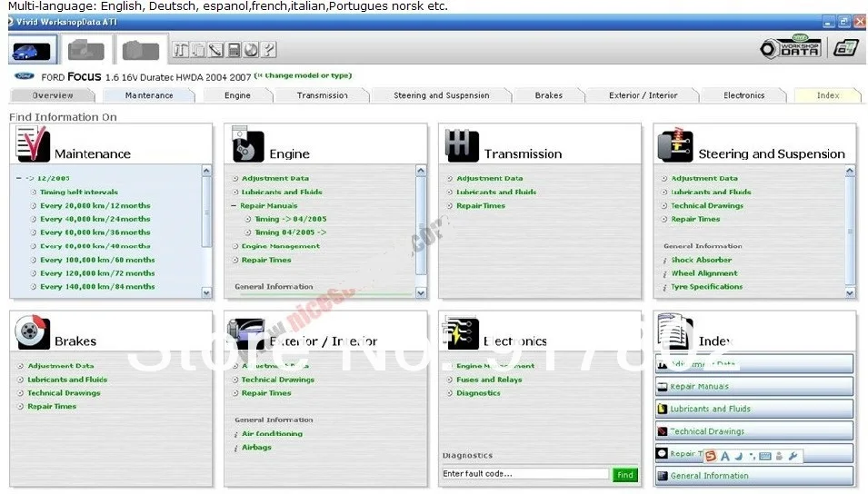The height and width of the screenshot is (494, 868).
Task: Open Airbags general information link
Action: point(256,447)
